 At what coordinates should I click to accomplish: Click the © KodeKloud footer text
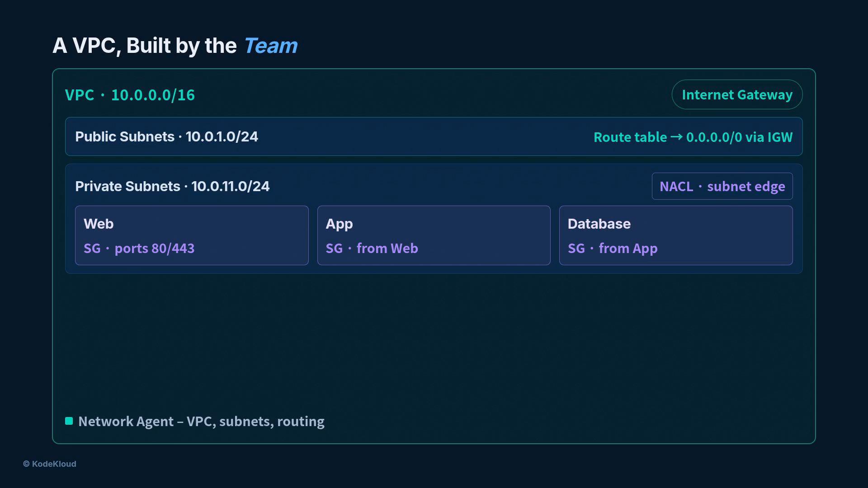50,464
